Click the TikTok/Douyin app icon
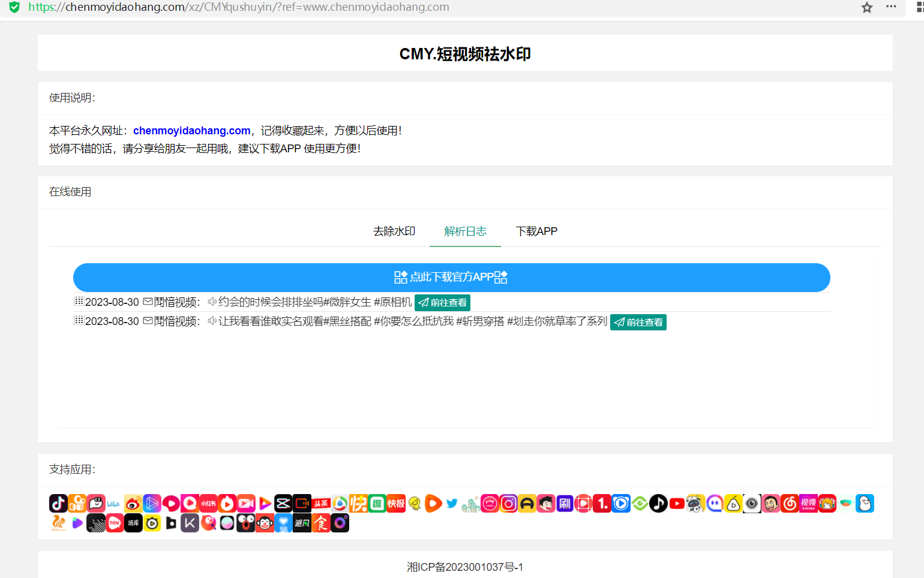 (58, 504)
